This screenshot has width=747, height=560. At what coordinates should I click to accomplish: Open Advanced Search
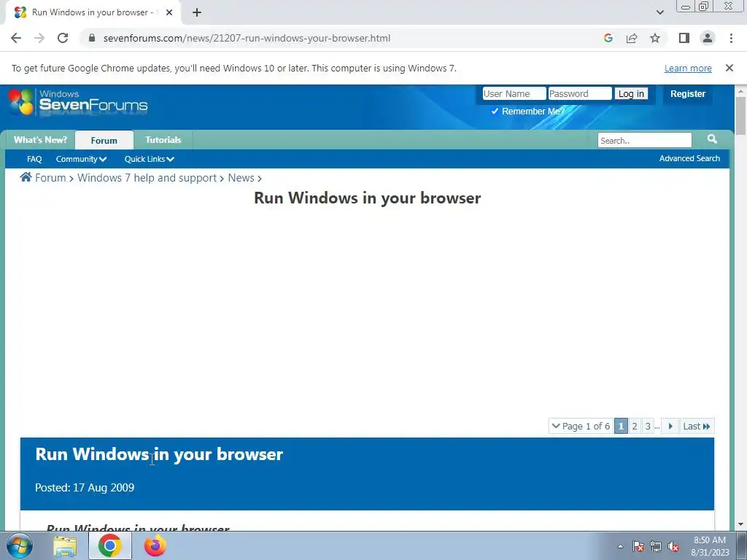[x=689, y=158]
